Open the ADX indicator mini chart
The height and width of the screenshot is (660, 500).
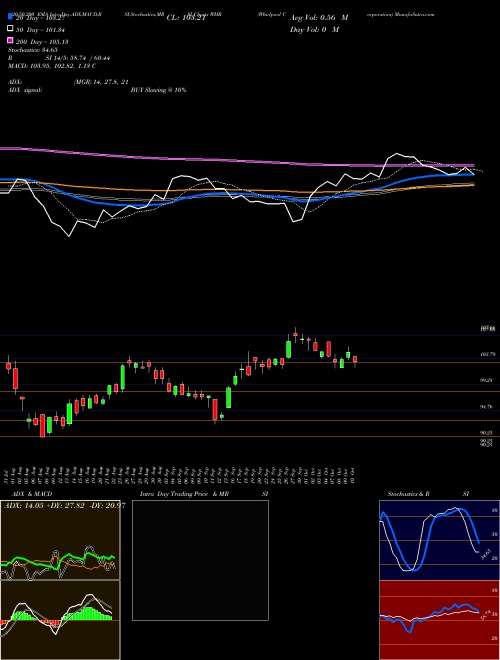[60, 540]
